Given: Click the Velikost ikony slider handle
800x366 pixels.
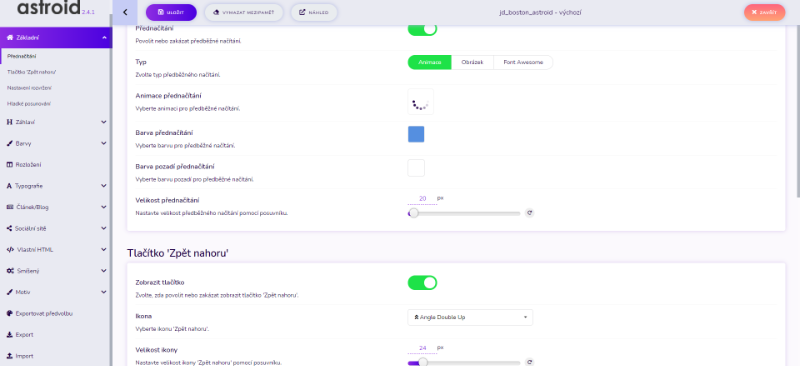Looking at the screenshot, I should (x=422, y=362).
